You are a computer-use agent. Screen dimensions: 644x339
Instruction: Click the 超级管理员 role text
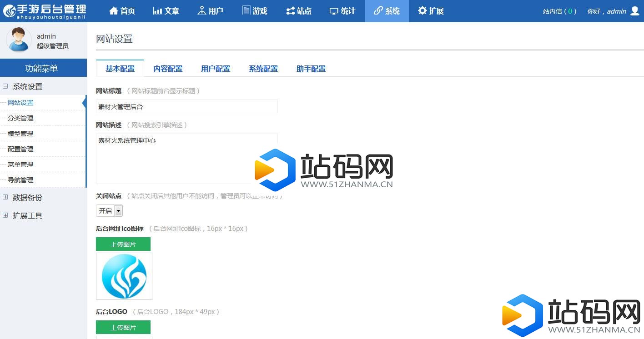point(53,46)
